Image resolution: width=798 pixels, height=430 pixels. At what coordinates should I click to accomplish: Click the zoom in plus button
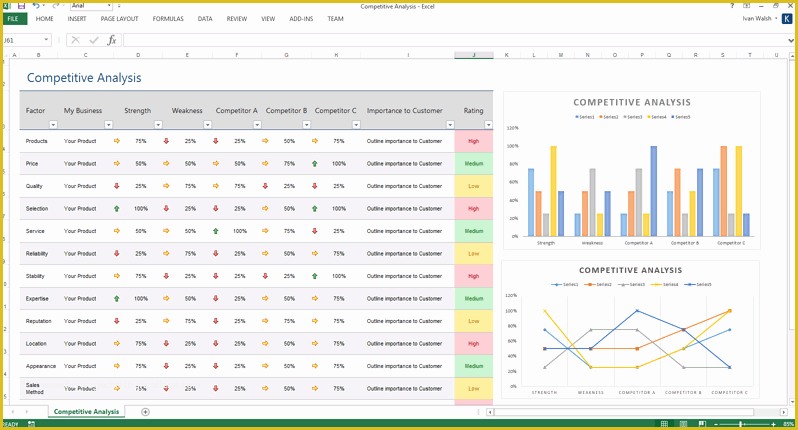pos(774,424)
